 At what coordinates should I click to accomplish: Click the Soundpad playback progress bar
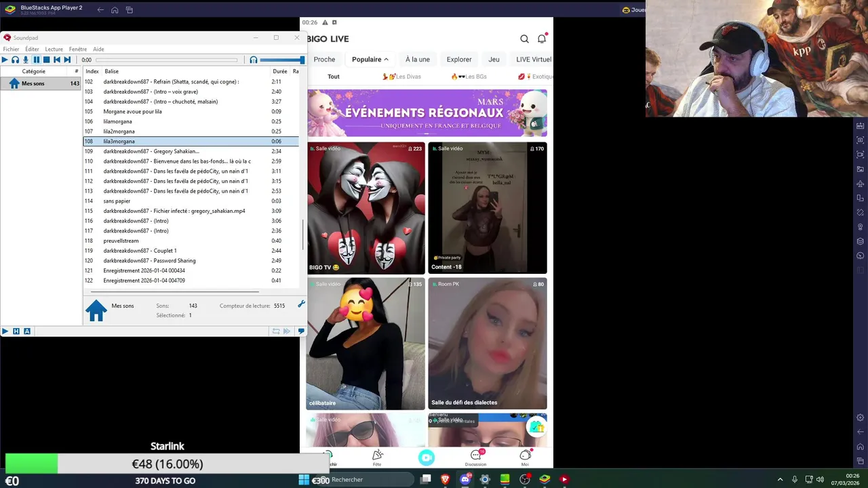pyautogui.click(x=166, y=60)
